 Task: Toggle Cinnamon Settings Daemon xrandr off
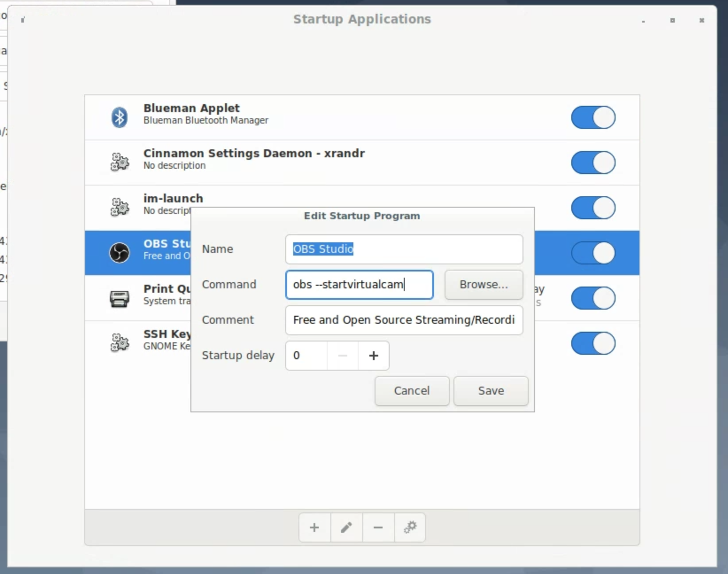(x=592, y=163)
